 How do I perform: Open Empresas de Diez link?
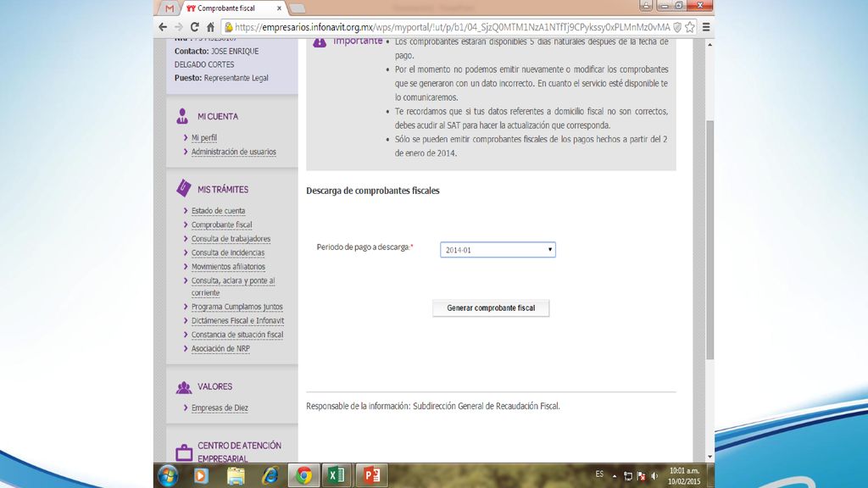(x=220, y=408)
